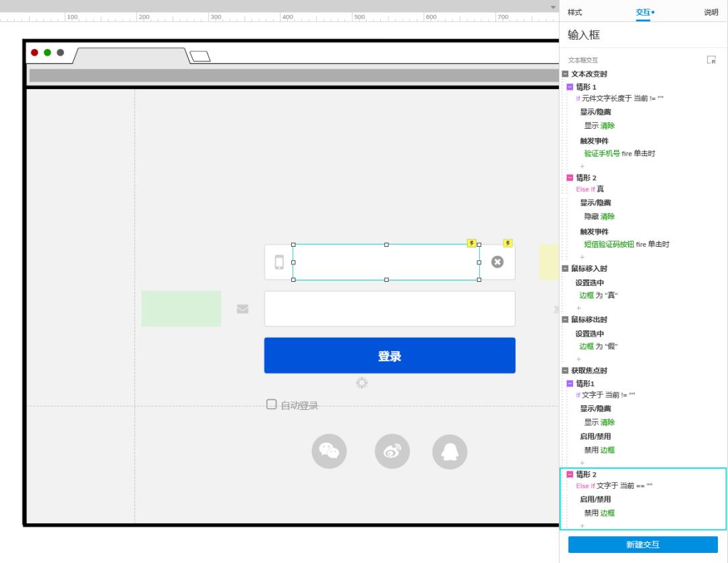Select condition 'If 元件文字长度于 当前 != ""'
The image size is (728, 563).
(x=620, y=98)
